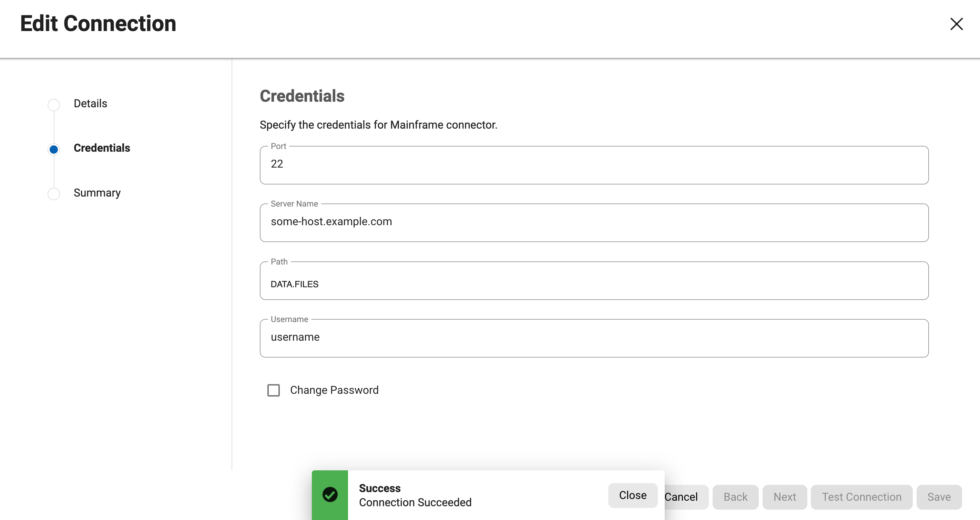
Task: Go to the Details step label
Action: [x=90, y=103]
